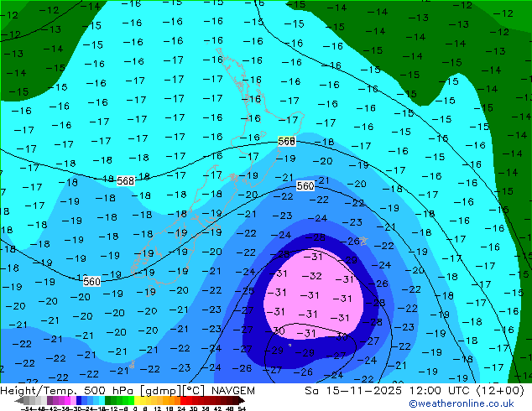Click the dark green swatch in the legend
Image resolution: width=532 pixels, height=411 pixels.
pyautogui.click(x=107, y=400)
